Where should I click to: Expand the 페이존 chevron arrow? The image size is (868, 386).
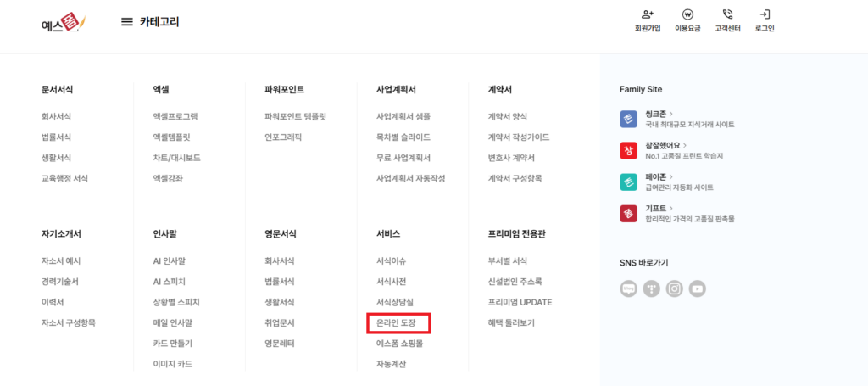pyautogui.click(x=671, y=176)
